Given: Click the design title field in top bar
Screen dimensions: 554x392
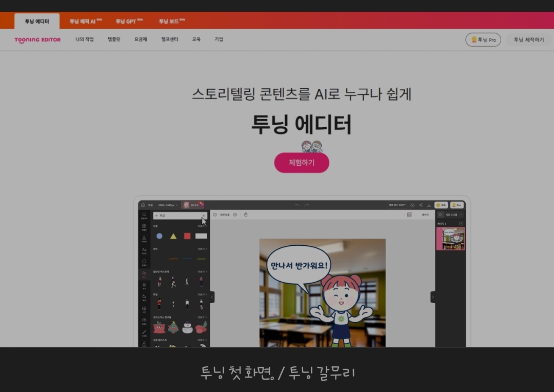Looking at the screenshot, I should point(397,205).
